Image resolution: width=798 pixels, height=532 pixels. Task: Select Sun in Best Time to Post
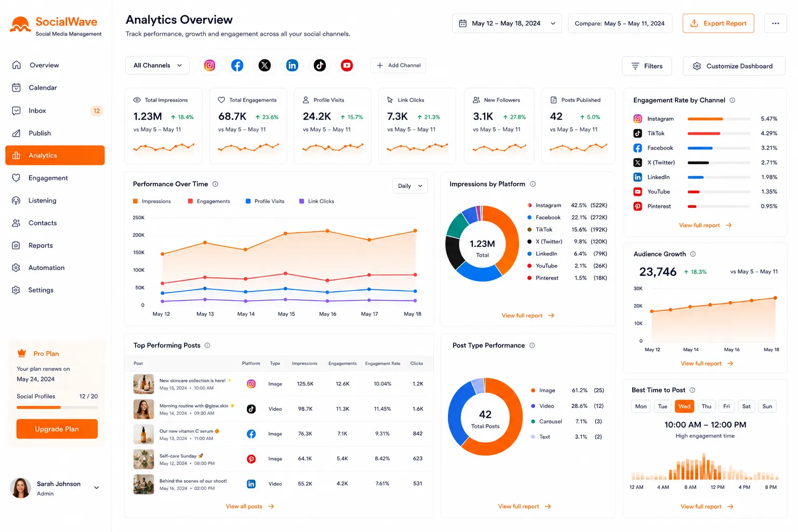point(767,406)
